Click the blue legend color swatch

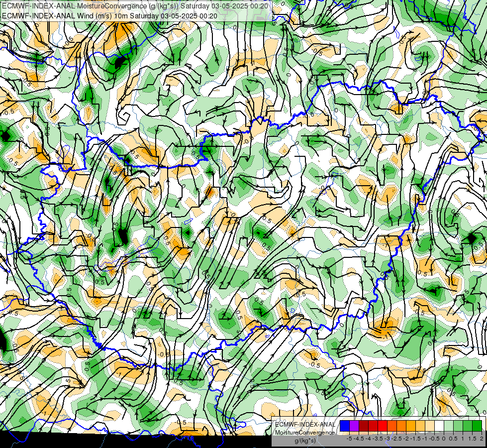click(x=345, y=426)
